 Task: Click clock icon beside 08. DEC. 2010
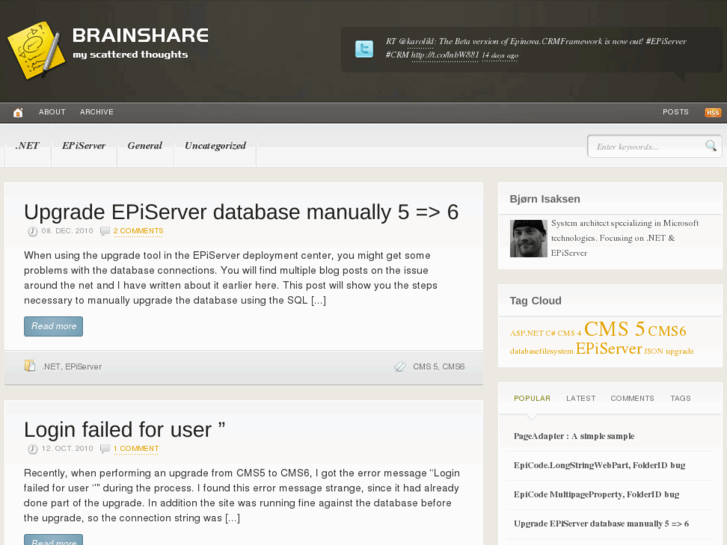[x=32, y=231]
